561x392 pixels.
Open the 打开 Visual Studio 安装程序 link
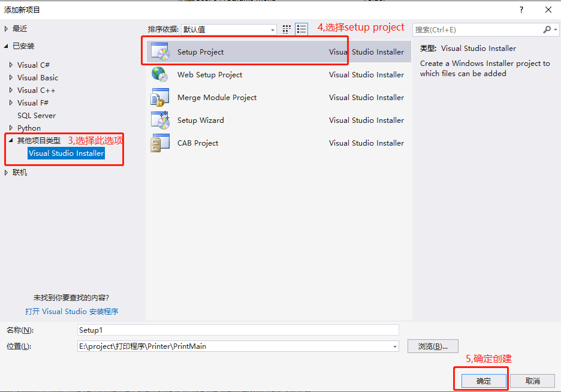(x=71, y=312)
